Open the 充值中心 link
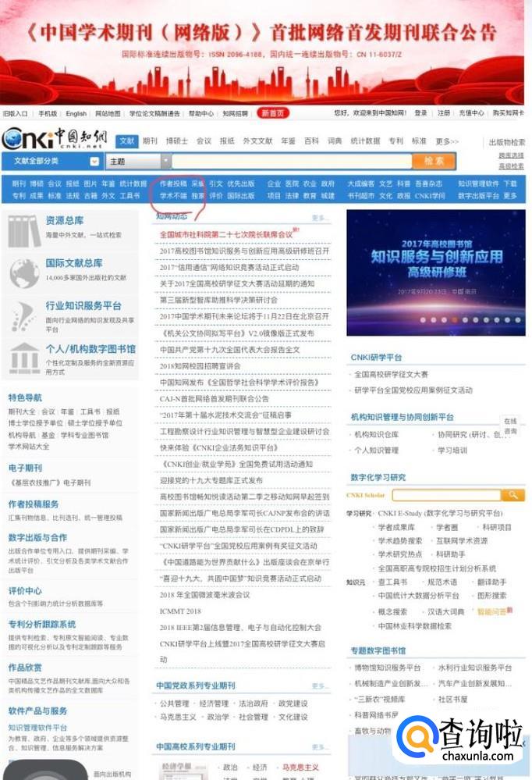 click(x=471, y=113)
